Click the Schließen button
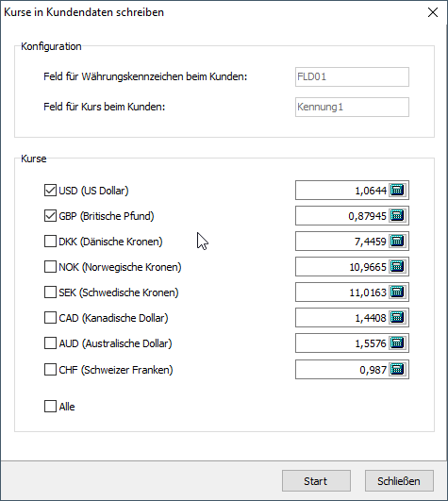 point(399,481)
